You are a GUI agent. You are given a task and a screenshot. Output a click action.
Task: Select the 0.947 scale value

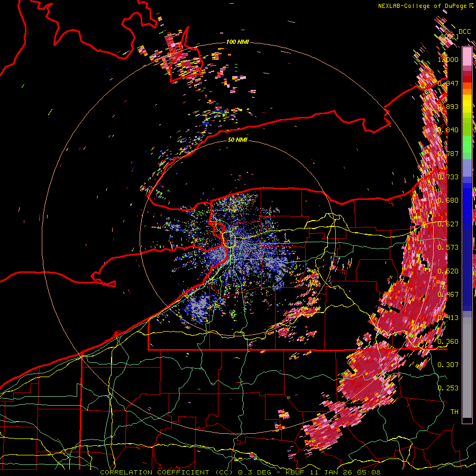[448, 83]
